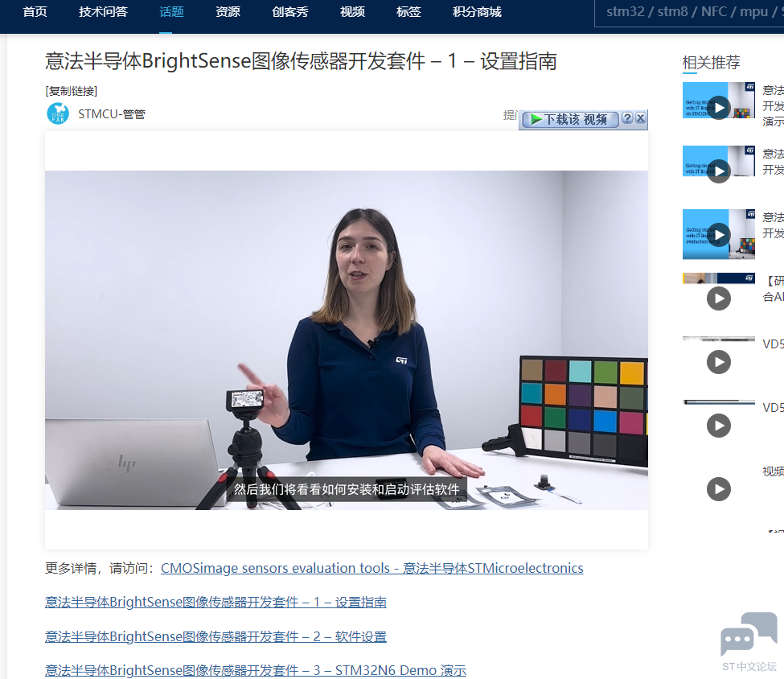Click the main video player frame
784x679 pixels.
click(347, 340)
